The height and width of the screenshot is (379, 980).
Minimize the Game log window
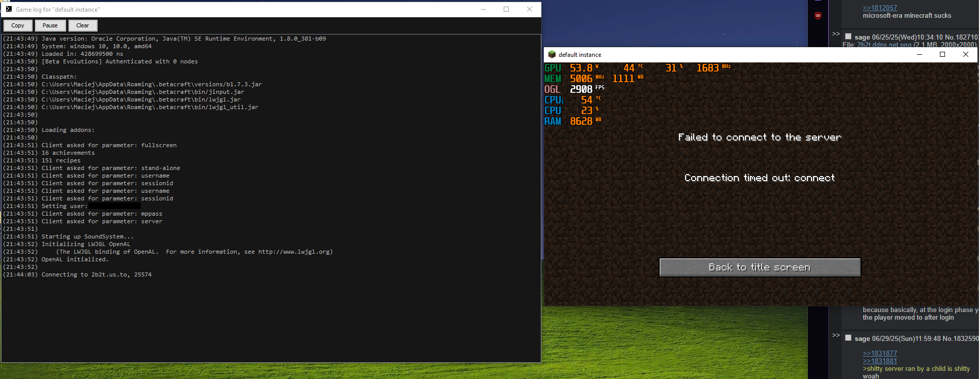(483, 9)
